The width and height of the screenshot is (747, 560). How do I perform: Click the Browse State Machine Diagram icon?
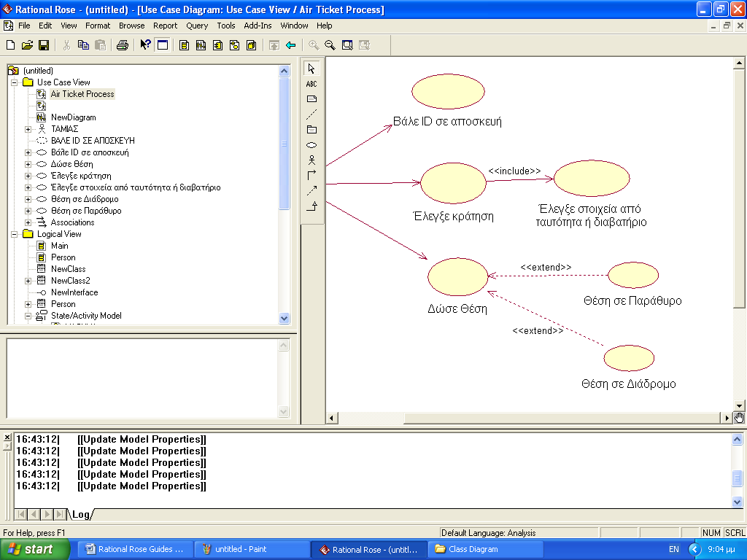(x=234, y=45)
